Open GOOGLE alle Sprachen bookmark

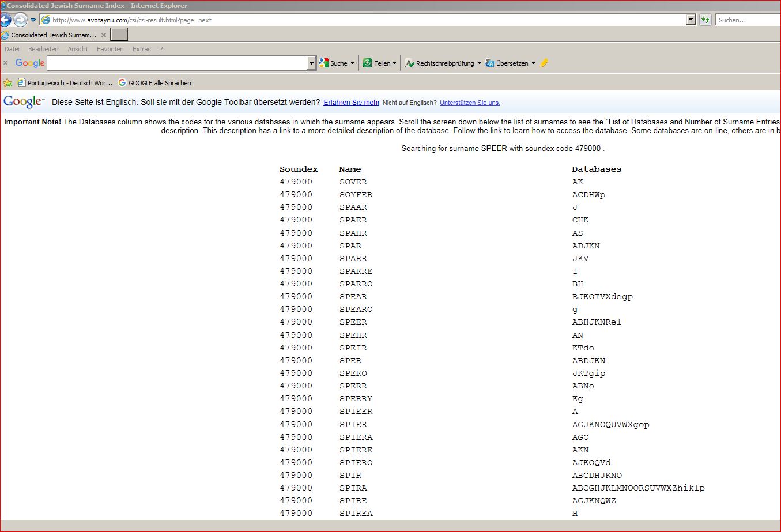coord(154,82)
